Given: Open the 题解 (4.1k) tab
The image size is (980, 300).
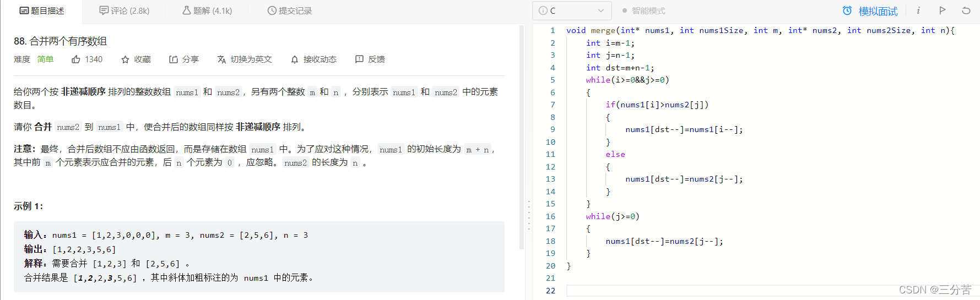Looking at the screenshot, I should [x=207, y=11].
